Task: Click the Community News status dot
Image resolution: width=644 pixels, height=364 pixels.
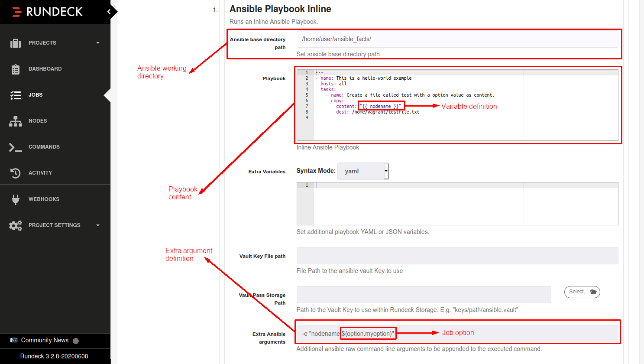Action: pyautogui.click(x=76, y=341)
